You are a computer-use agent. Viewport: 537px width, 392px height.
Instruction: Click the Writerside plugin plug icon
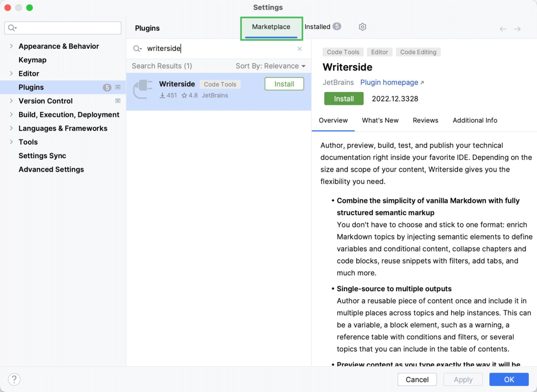(x=143, y=90)
